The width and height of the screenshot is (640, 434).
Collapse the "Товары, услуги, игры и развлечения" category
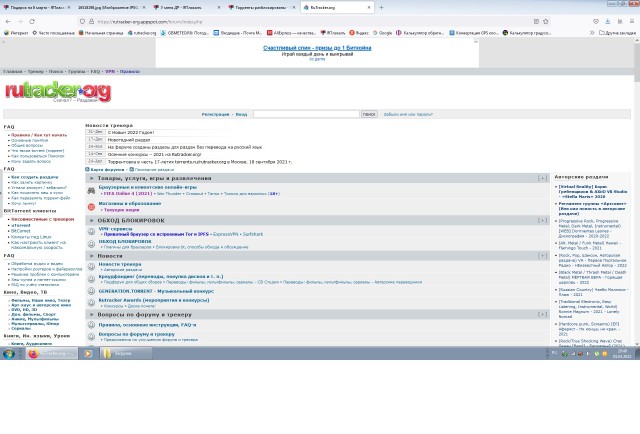click(x=543, y=178)
